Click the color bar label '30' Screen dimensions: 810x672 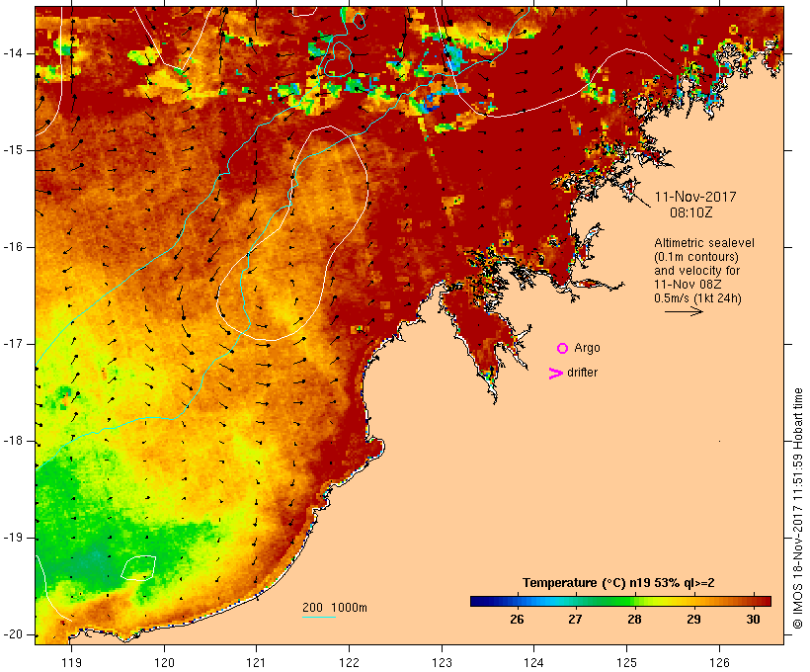click(x=753, y=620)
